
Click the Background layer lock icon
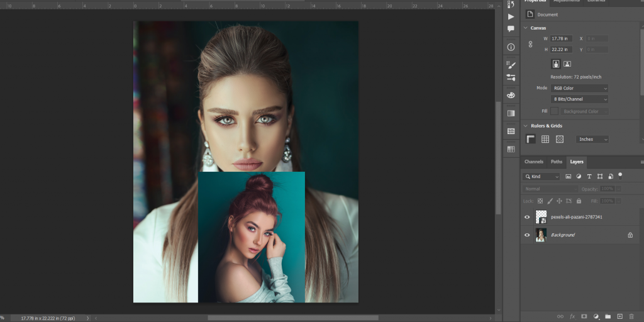point(630,235)
